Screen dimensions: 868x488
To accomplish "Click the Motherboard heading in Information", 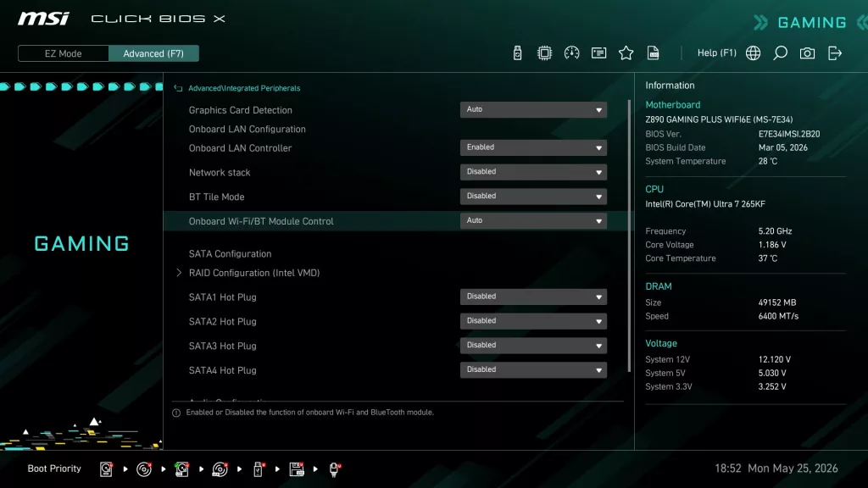I will 672,104.
